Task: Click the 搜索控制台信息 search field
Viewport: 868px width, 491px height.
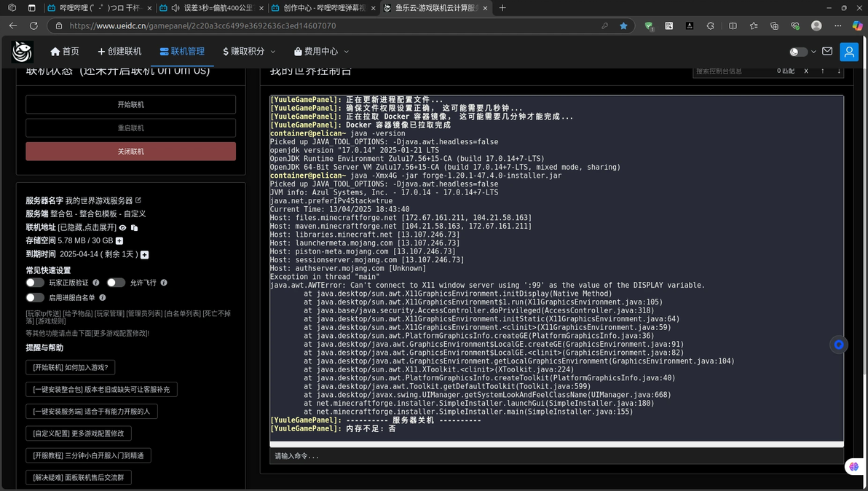Action: coord(733,71)
